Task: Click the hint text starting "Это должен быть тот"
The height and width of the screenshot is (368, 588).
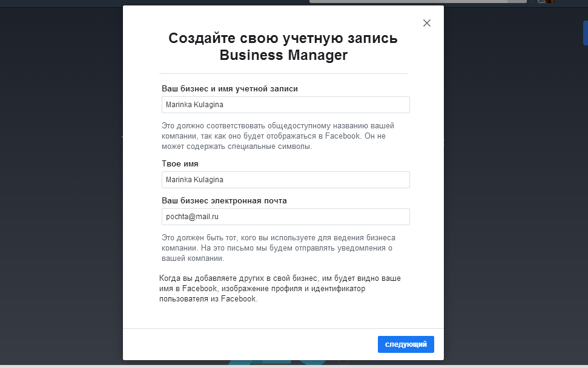Action: tap(278, 248)
